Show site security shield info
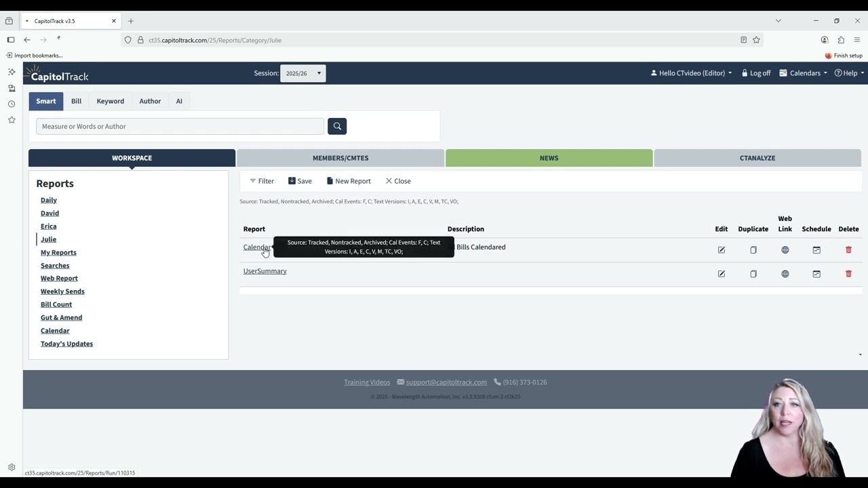The image size is (868, 488). click(127, 40)
